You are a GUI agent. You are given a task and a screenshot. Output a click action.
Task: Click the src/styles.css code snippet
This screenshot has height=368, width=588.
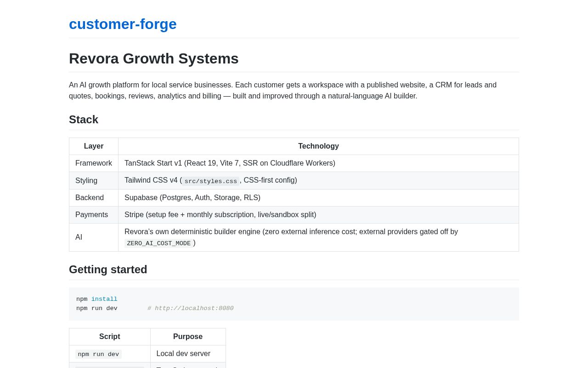tap(211, 181)
